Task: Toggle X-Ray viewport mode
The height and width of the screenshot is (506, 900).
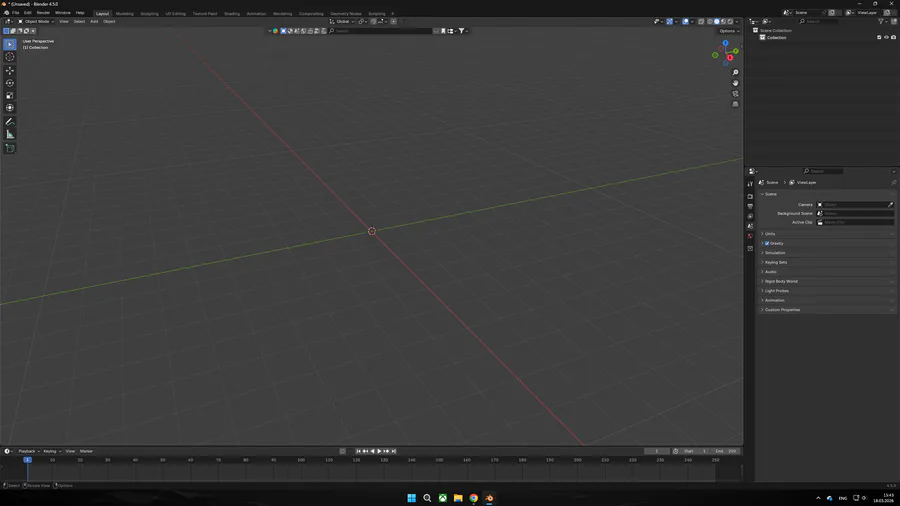Action: pyautogui.click(x=701, y=22)
